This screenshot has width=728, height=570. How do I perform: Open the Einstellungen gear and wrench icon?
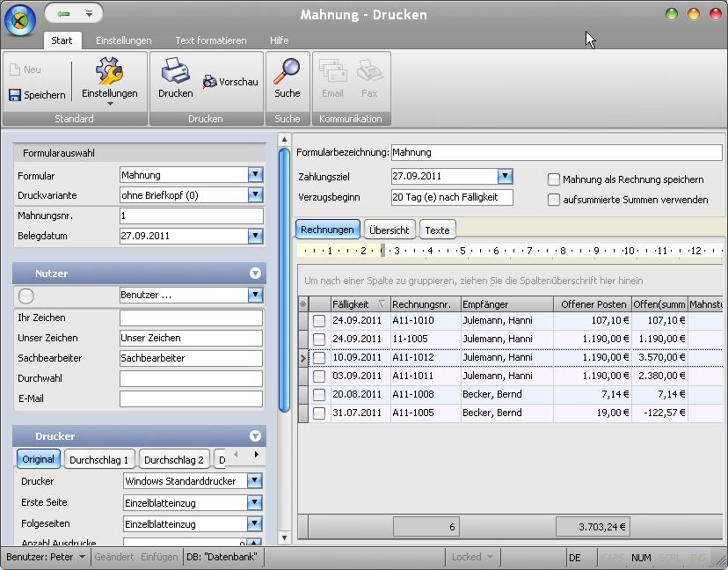click(x=110, y=70)
